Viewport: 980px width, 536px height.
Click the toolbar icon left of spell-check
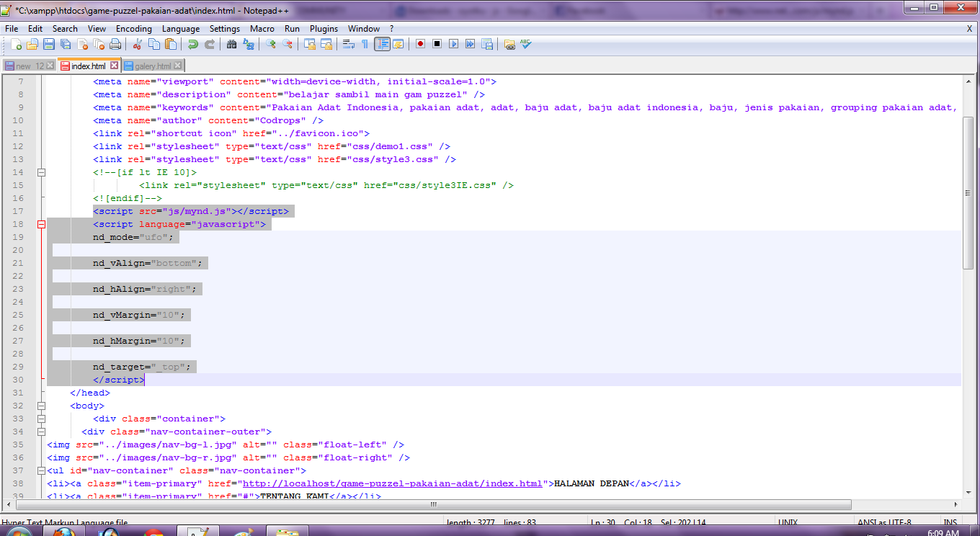coord(509,44)
